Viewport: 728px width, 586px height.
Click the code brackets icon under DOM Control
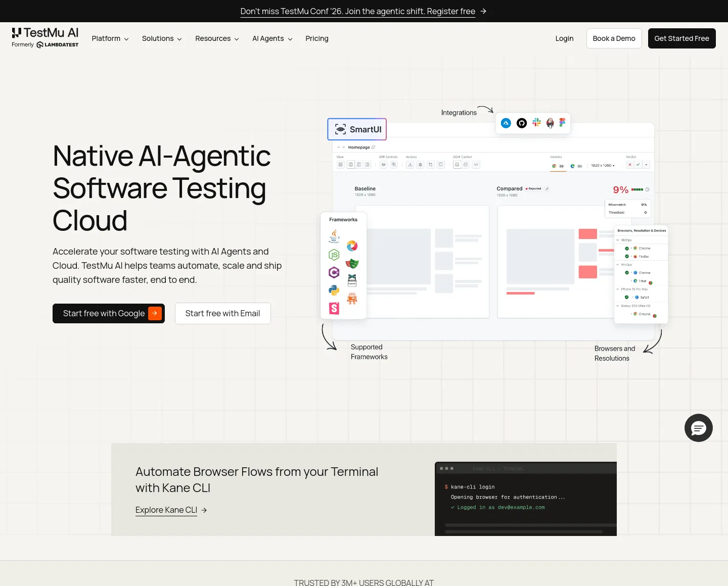[x=476, y=165]
